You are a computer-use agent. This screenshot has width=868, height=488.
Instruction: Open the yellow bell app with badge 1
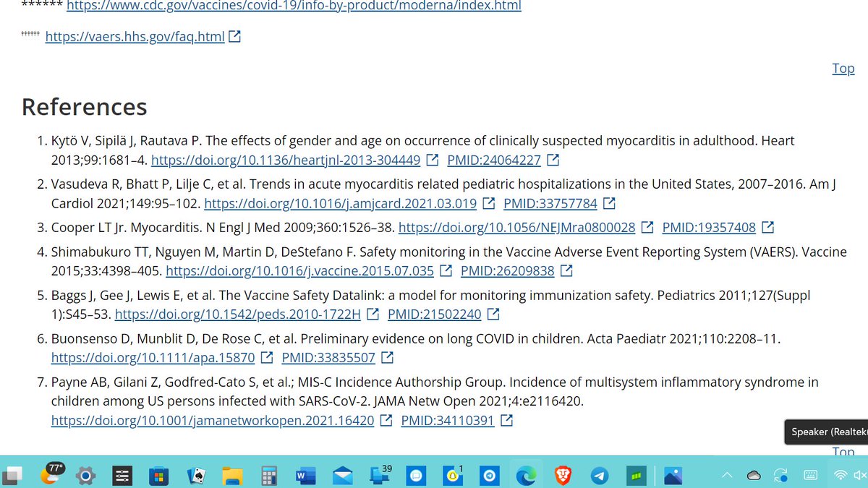[454, 474]
